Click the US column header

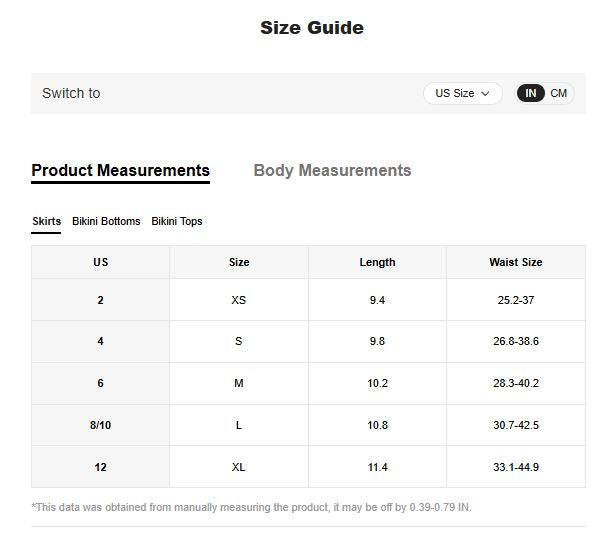101,262
